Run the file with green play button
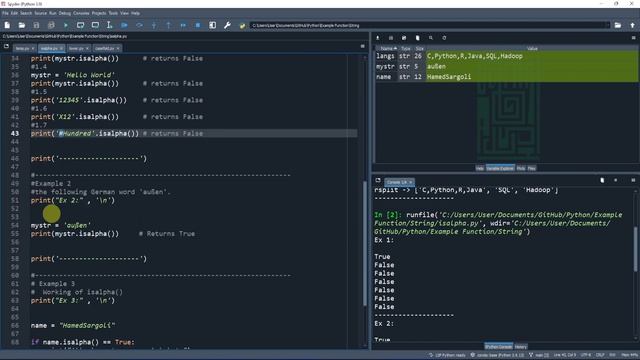The image size is (640, 360). (66, 25)
